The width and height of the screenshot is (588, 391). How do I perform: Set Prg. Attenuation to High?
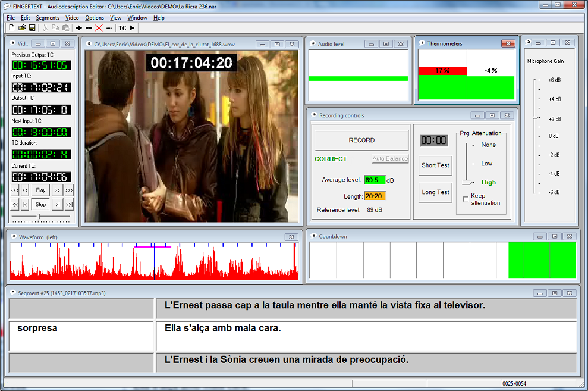(488, 182)
